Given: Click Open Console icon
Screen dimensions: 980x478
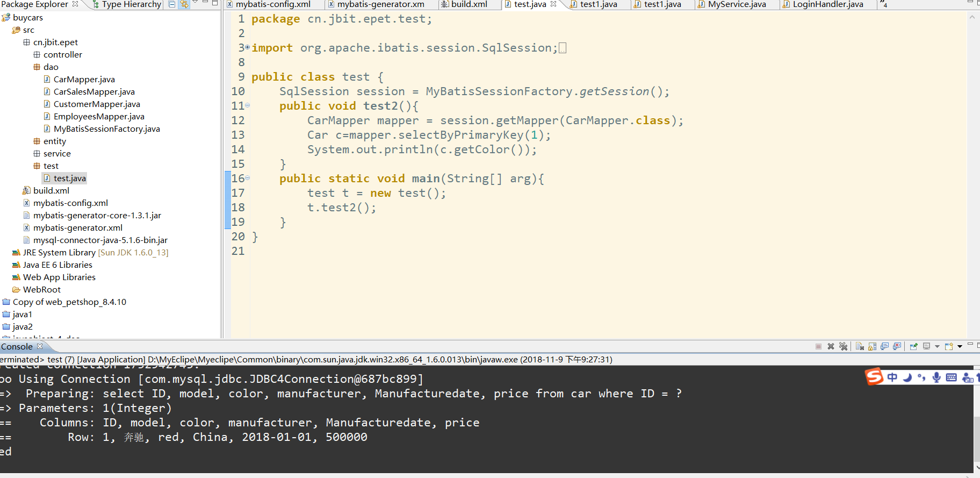Looking at the screenshot, I should click(x=949, y=346).
